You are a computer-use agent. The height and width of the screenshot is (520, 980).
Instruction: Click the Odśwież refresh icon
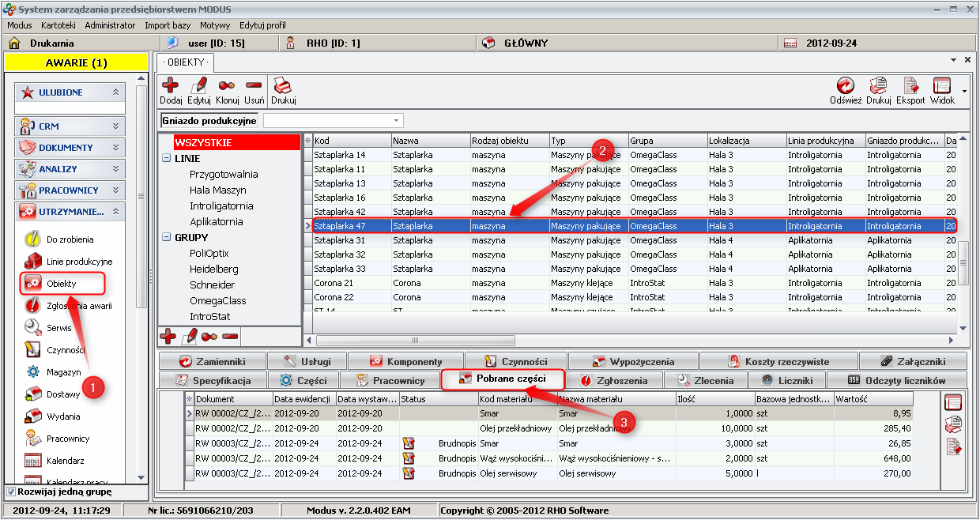(x=845, y=85)
